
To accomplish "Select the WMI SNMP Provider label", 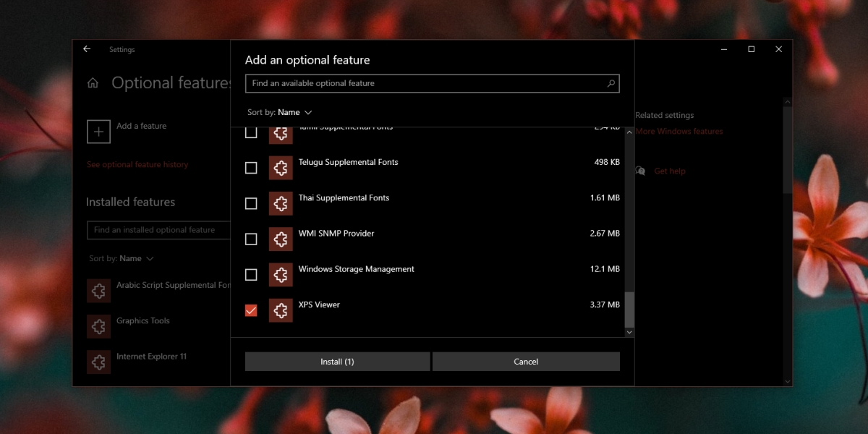I will click(x=336, y=234).
